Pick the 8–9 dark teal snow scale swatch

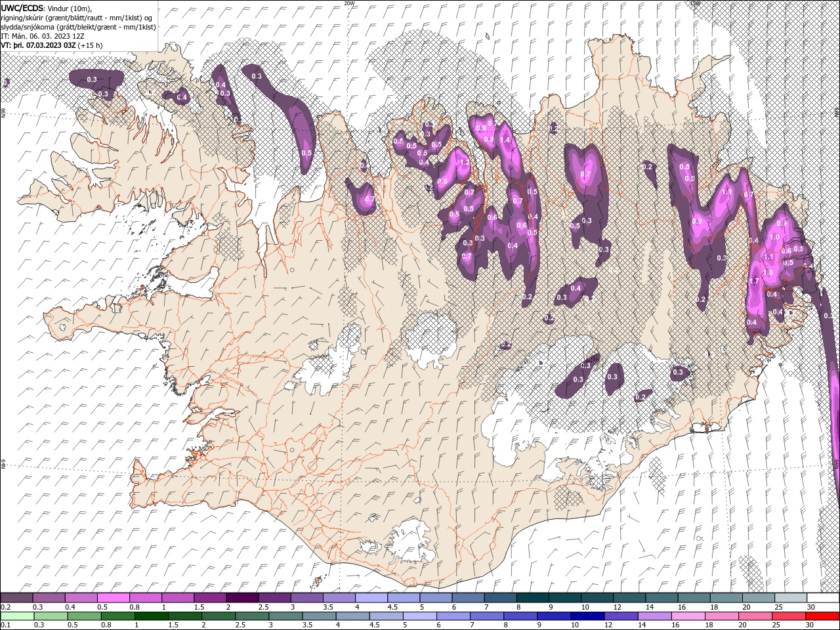pyautogui.click(x=533, y=598)
